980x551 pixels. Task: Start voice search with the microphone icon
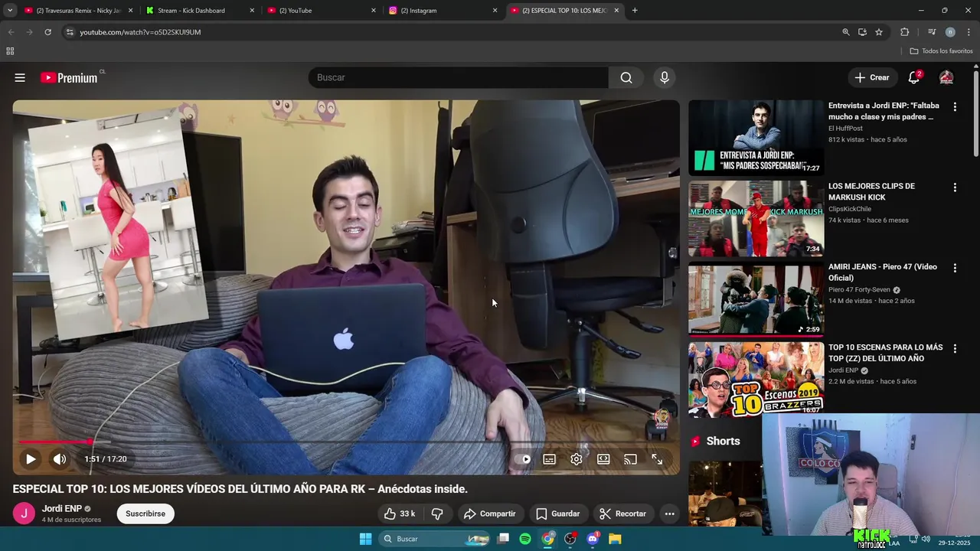(665, 77)
